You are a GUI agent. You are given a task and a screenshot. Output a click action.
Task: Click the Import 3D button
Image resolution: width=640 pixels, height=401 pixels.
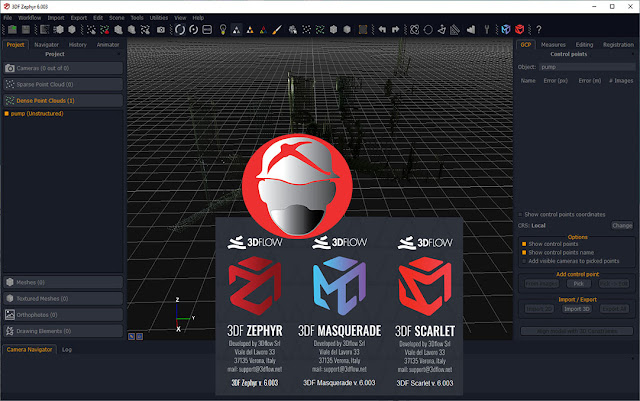(577, 309)
